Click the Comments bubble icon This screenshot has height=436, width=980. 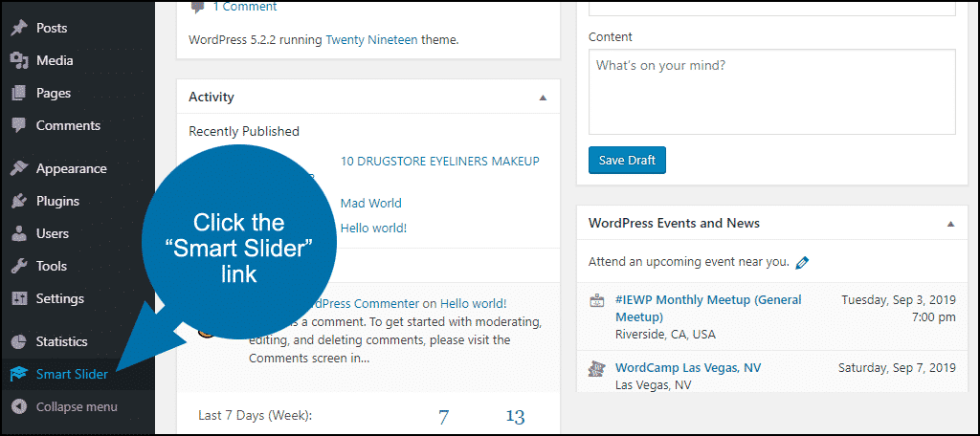click(19, 125)
